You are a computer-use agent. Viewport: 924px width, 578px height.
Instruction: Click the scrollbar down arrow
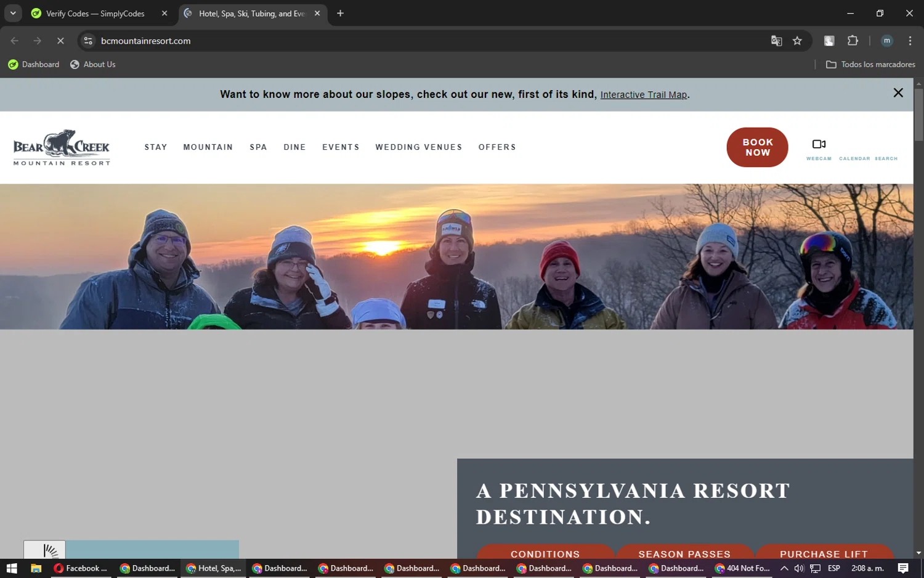(x=918, y=553)
